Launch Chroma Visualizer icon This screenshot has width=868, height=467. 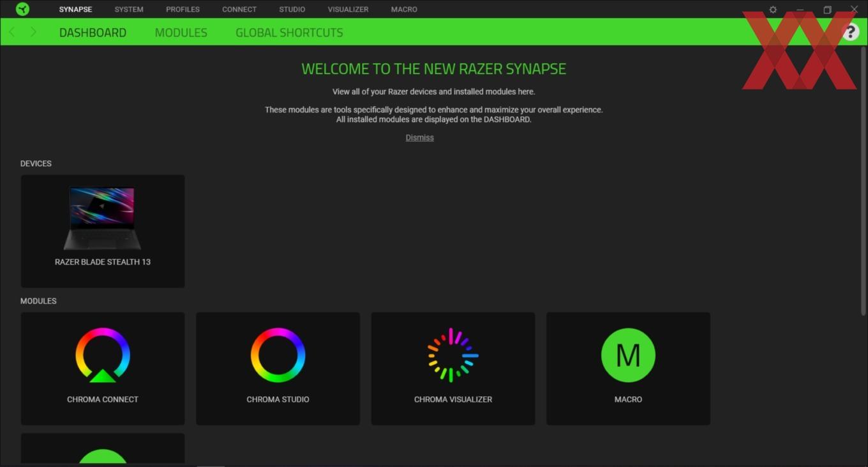point(453,355)
